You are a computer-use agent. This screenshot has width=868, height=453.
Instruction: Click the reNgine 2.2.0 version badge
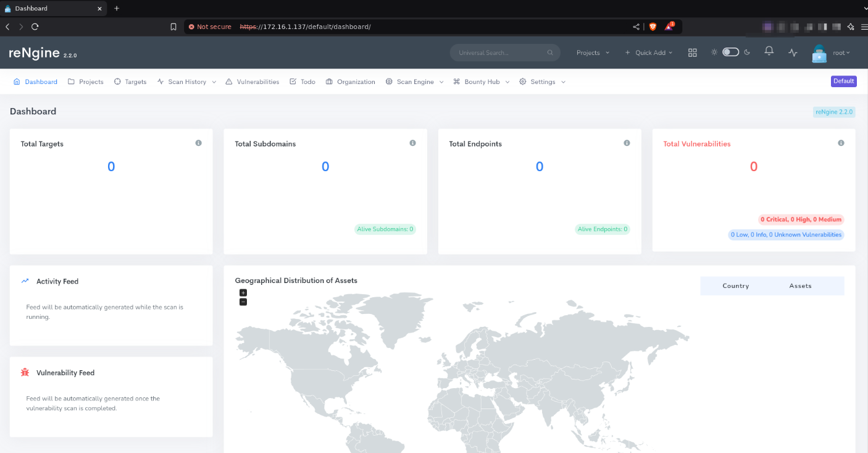(x=834, y=112)
